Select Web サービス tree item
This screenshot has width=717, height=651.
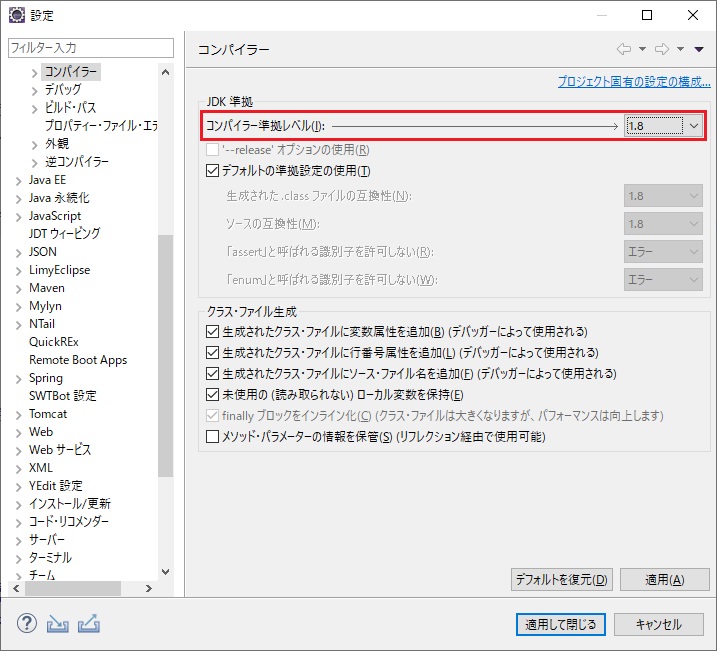(60, 449)
